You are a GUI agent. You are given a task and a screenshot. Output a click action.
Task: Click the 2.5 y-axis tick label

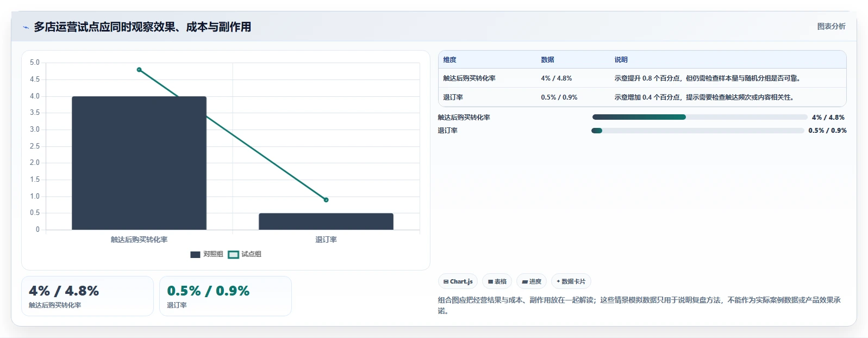(x=35, y=146)
